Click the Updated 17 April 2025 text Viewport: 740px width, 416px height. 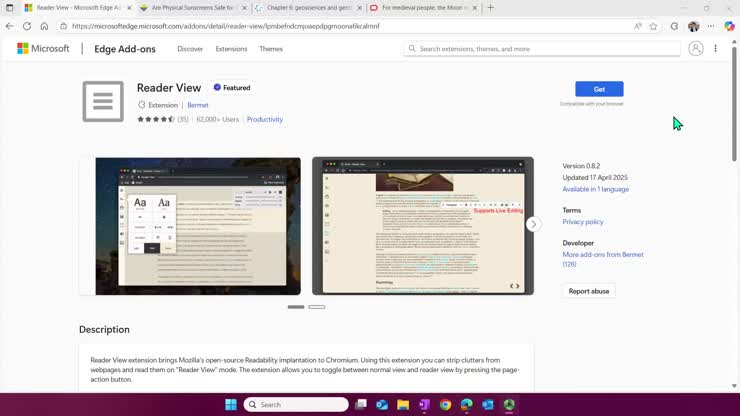(x=595, y=178)
